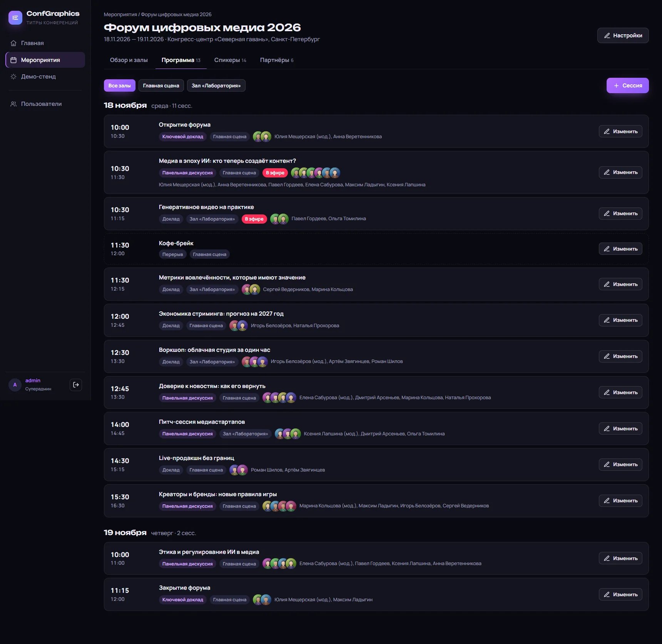
Task: Click the ConfGraphics logo icon
Action: pyautogui.click(x=15, y=18)
